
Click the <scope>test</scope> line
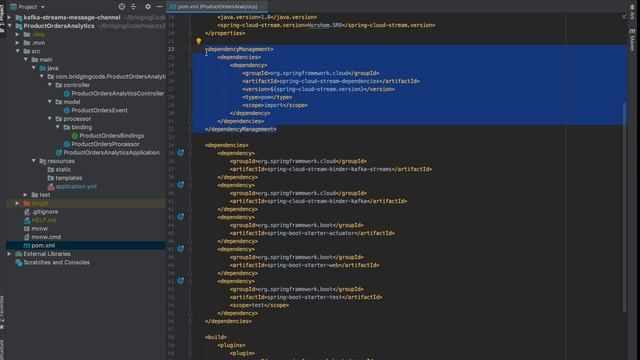[259, 305]
